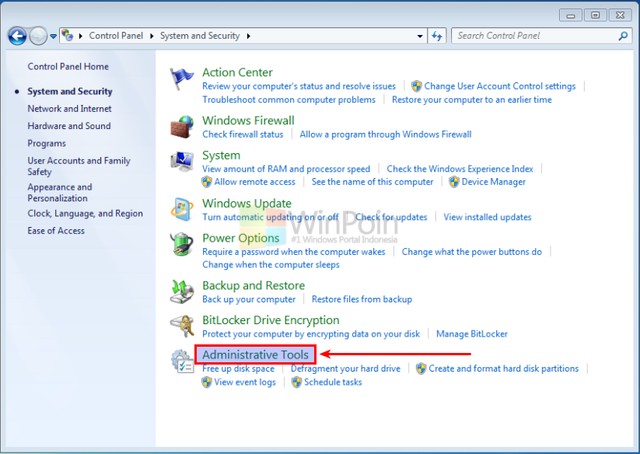Click the BitLocker keys icon
This screenshot has width=640, height=454.
click(x=182, y=326)
